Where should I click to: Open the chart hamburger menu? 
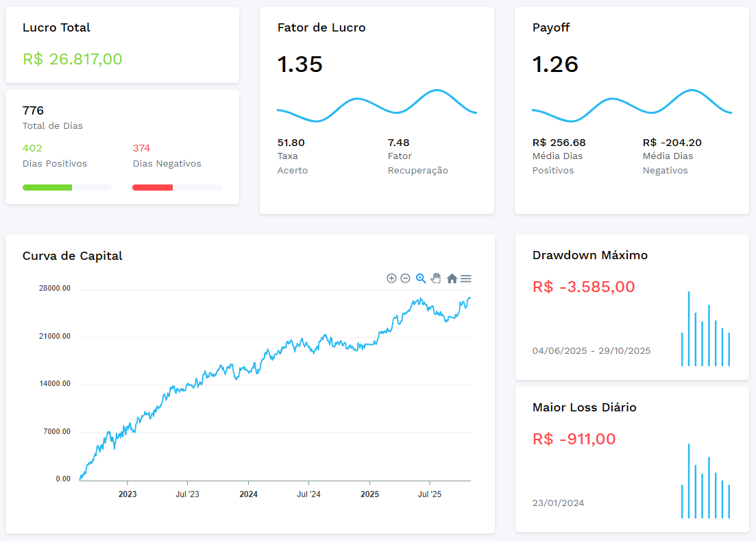click(x=466, y=278)
